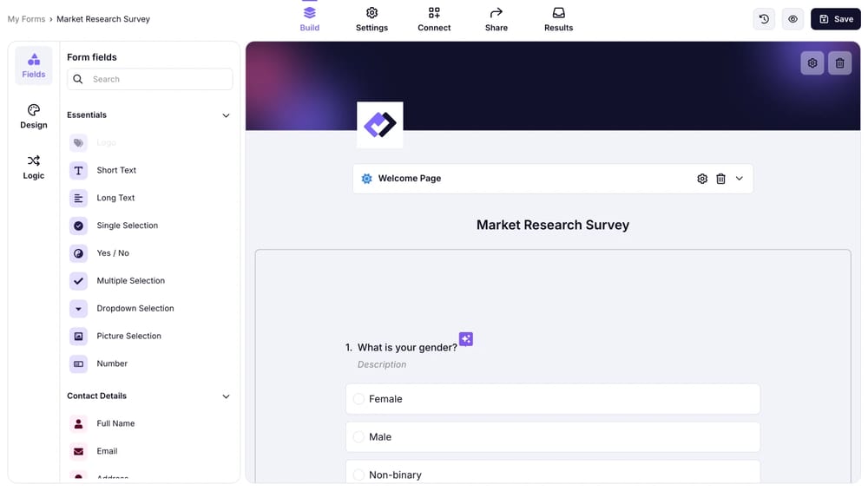
Task: Delete the header banner with trash icon
Action: tap(839, 63)
